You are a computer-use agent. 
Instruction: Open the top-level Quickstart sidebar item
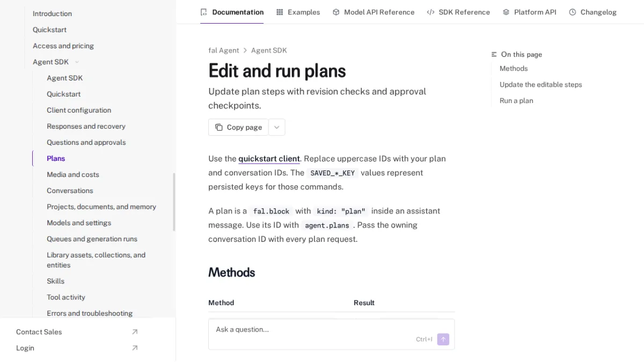49,30
